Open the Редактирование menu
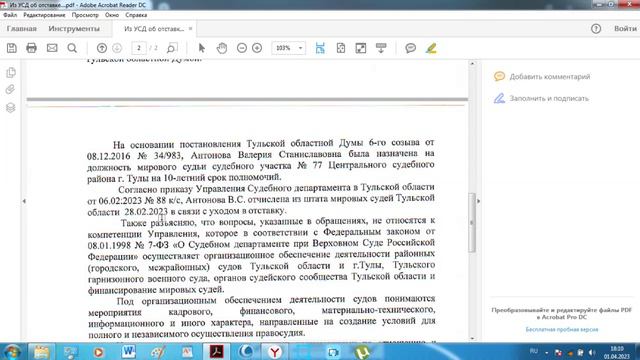 pos(44,15)
